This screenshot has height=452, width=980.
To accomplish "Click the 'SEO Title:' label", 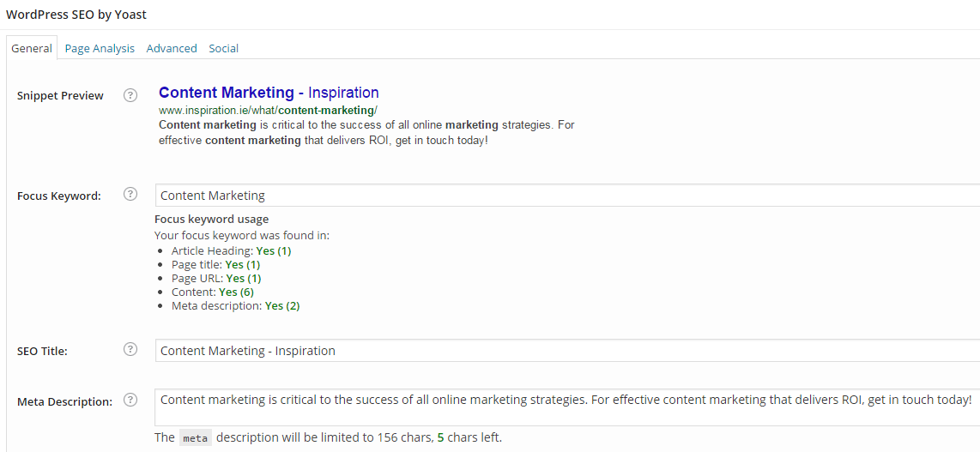I will point(42,351).
